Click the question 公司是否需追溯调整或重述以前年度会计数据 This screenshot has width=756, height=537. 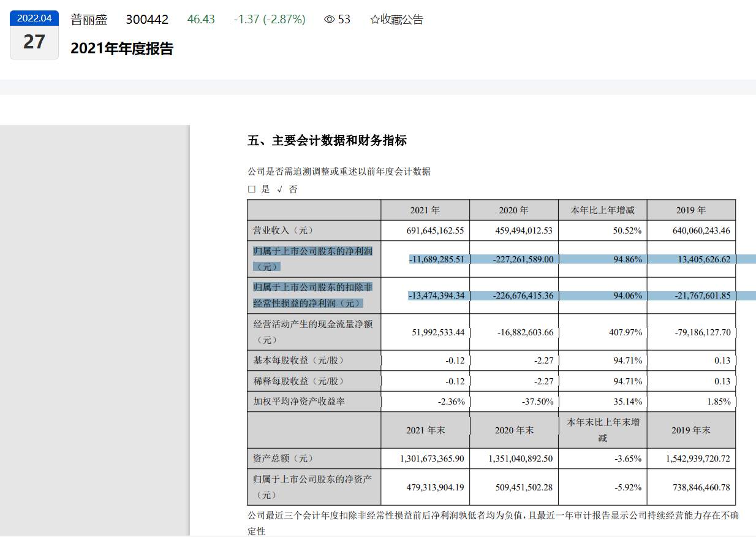[339, 172]
